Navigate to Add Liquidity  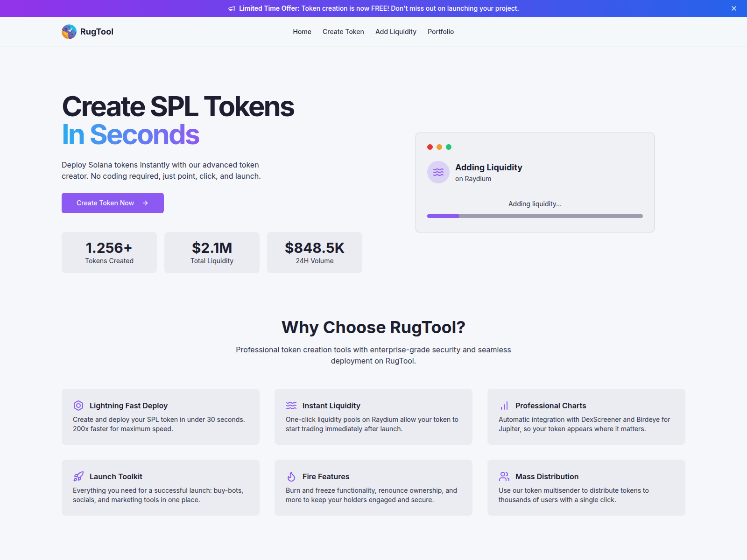coord(396,32)
